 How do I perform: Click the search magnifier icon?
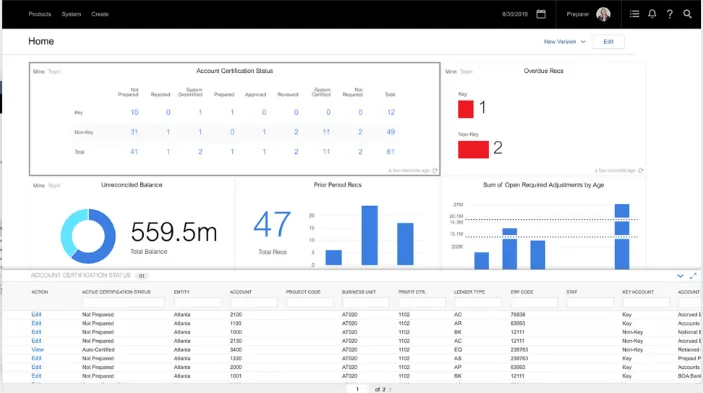click(x=687, y=14)
